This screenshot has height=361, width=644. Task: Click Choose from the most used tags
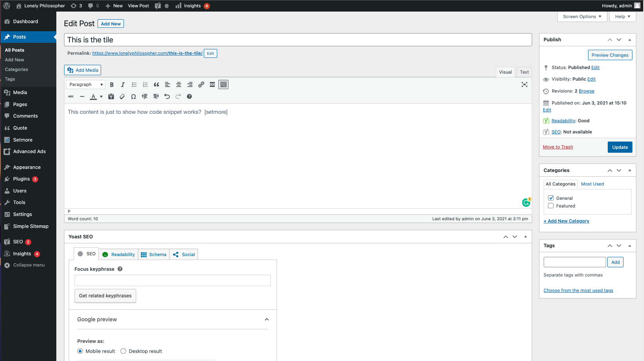click(x=578, y=290)
